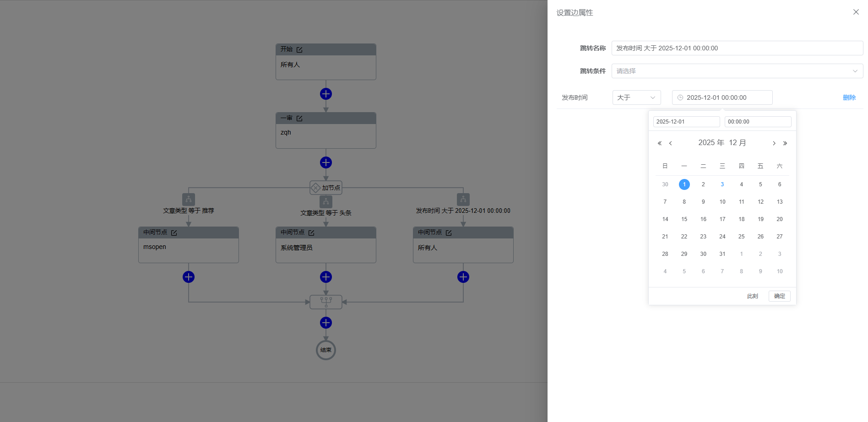Click branch icon above 文章类型 等于 推荐
This screenshot has width=868, height=422.
(x=189, y=200)
